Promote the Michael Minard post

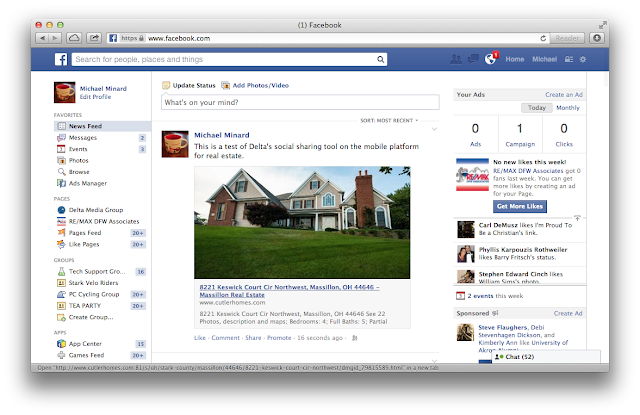tap(279, 338)
